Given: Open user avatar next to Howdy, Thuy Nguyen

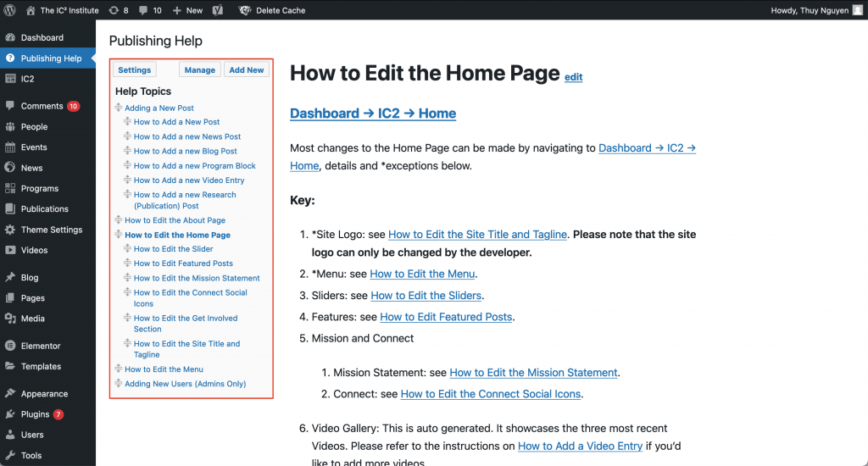Looking at the screenshot, I should 858,10.
